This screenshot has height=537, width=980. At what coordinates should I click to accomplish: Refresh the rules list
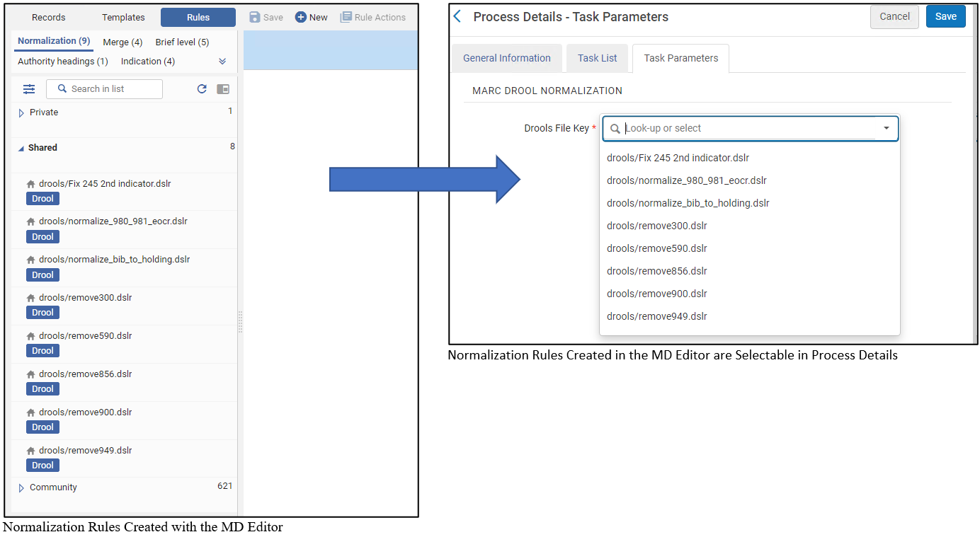pyautogui.click(x=202, y=89)
